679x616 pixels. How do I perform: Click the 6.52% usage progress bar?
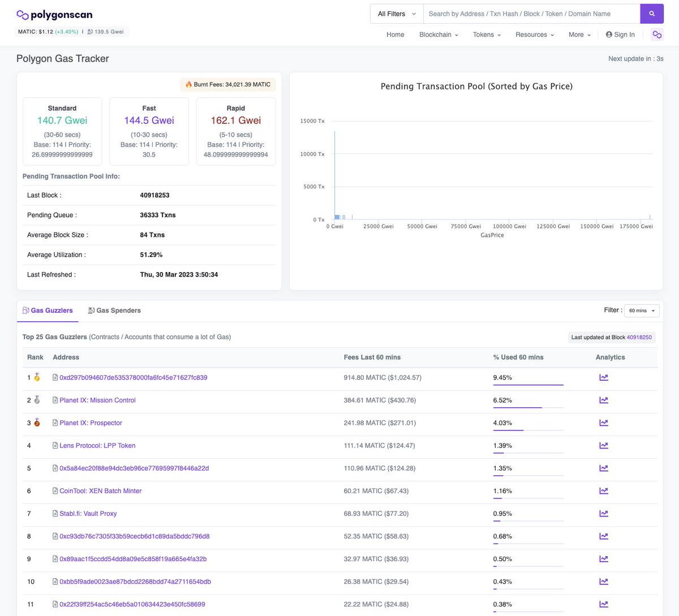tap(528, 407)
